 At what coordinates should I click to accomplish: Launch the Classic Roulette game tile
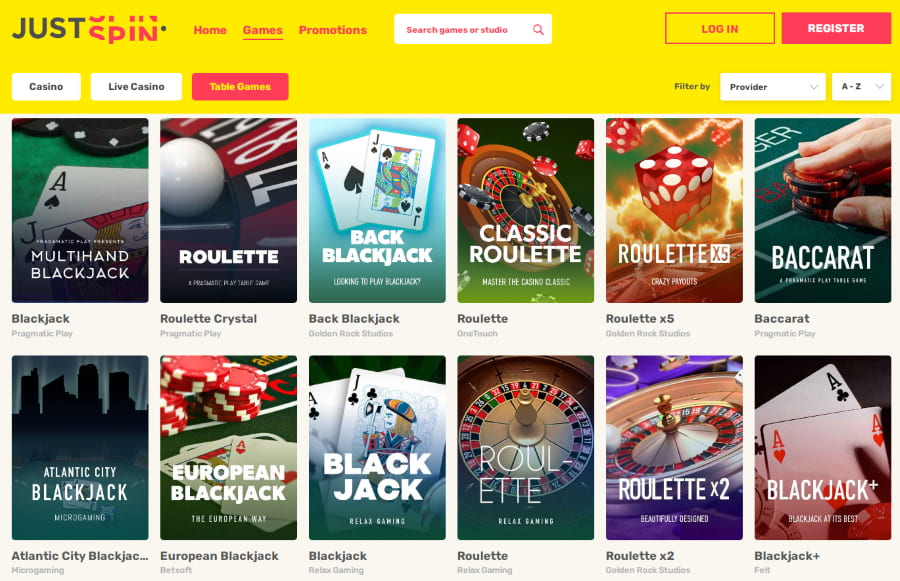point(525,210)
